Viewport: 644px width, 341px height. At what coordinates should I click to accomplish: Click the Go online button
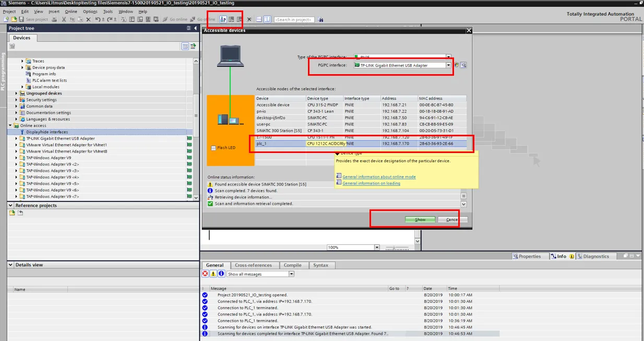point(175,19)
